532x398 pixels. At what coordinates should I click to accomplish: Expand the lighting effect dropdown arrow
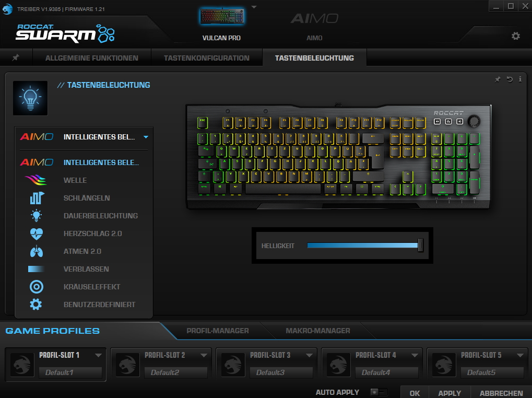point(146,137)
